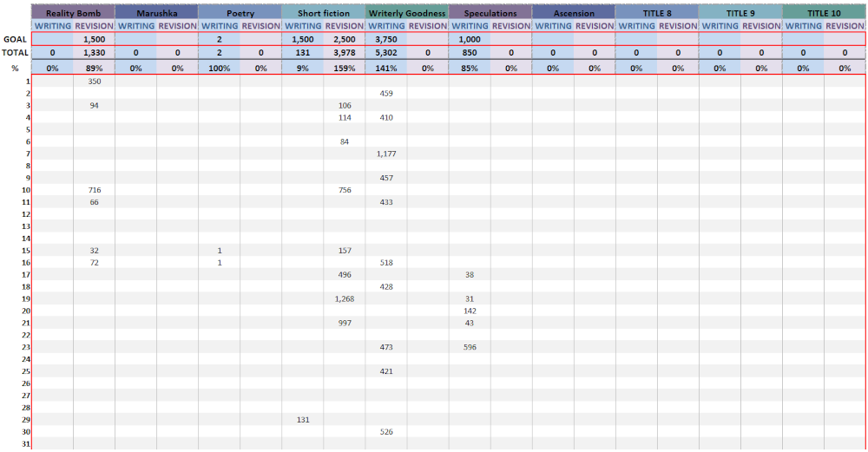Select the 1,177 entry on day 7
The image size is (868, 452).
click(x=386, y=154)
